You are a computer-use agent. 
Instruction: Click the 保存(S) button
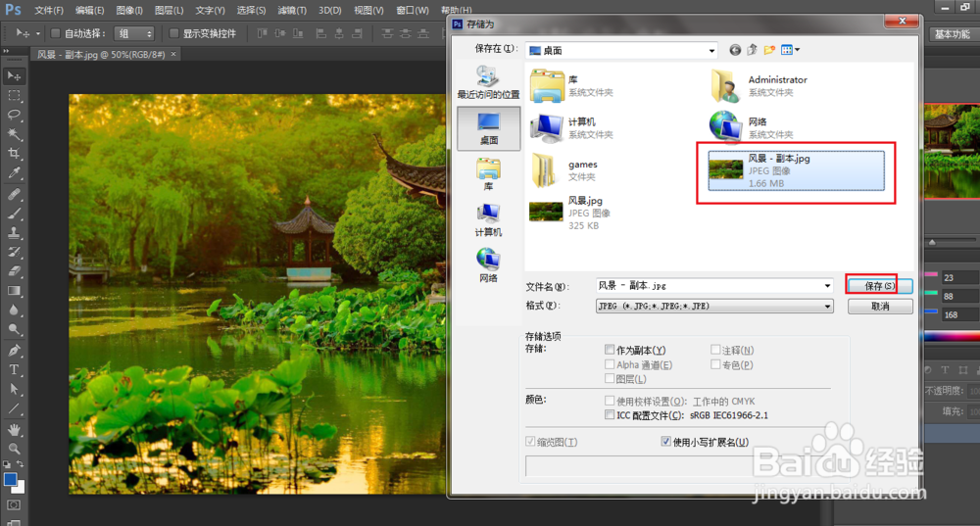coord(879,285)
